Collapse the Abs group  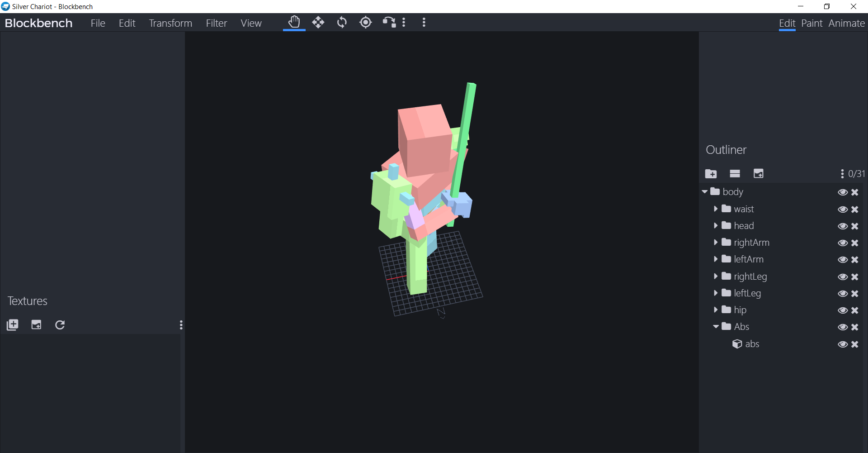coord(716,326)
